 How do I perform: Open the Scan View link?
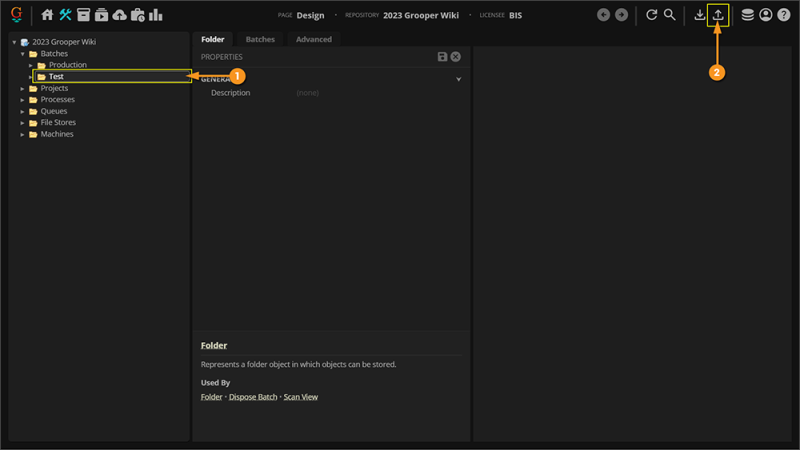click(x=301, y=396)
